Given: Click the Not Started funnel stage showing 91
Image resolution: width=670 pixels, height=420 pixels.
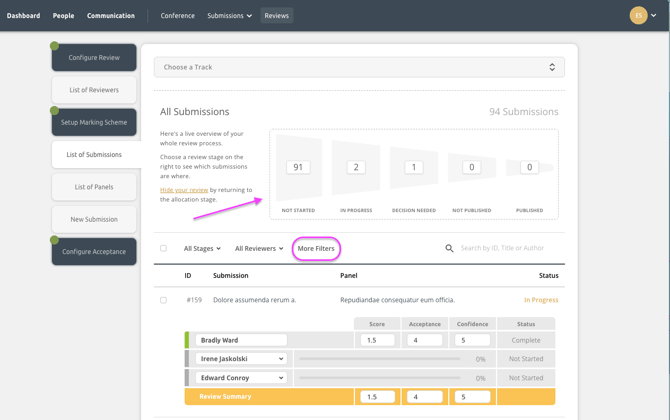Looking at the screenshot, I should click(x=298, y=168).
